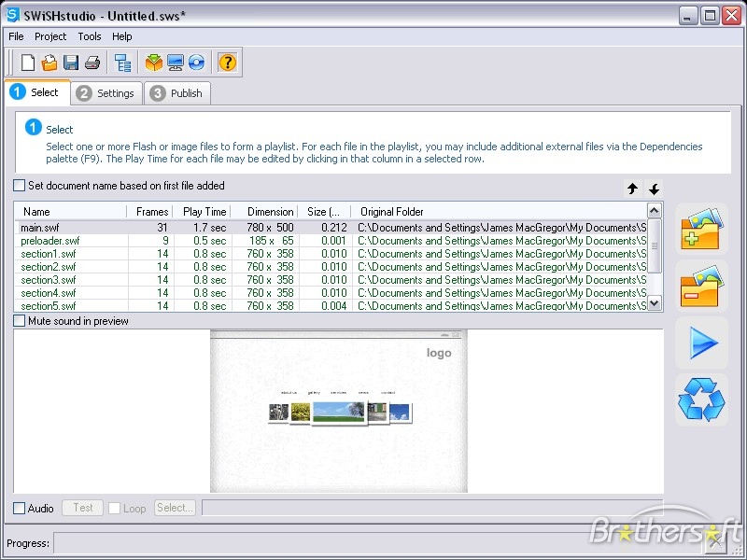Viewport: 747px width, 560px height.
Task: Click the Test audio button
Action: coord(82,508)
